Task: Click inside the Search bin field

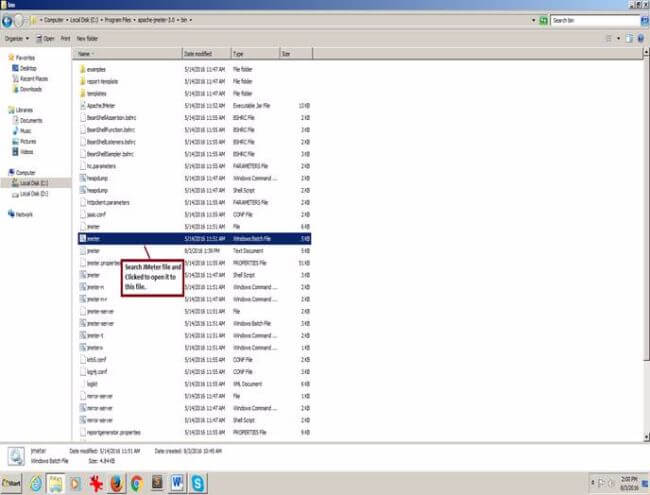Action: tap(595, 20)
